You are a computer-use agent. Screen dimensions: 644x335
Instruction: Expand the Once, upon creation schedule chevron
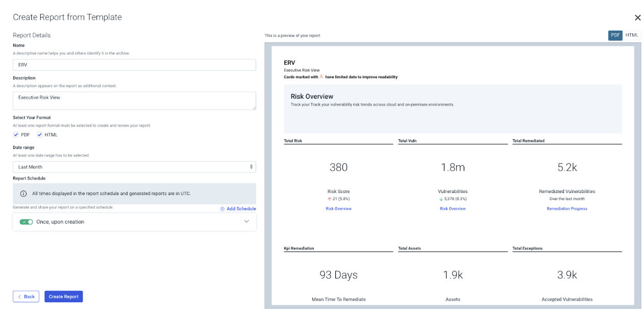246,222
